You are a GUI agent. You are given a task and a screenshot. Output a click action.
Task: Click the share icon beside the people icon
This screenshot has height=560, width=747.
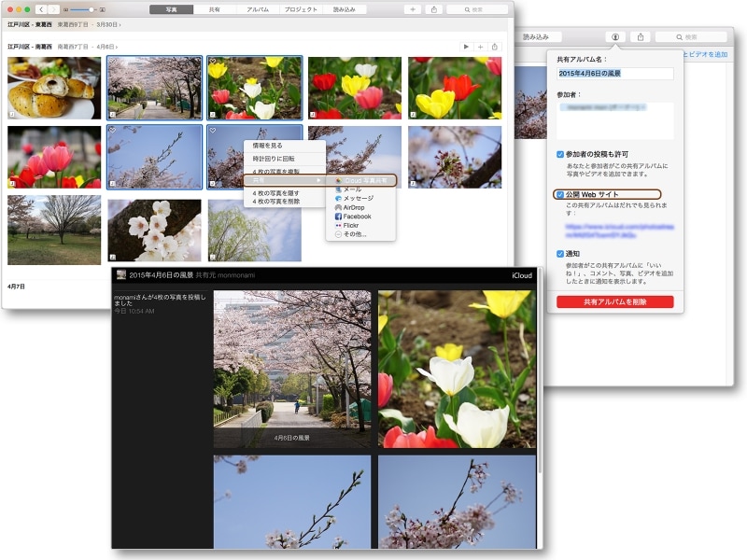(641, 37)
